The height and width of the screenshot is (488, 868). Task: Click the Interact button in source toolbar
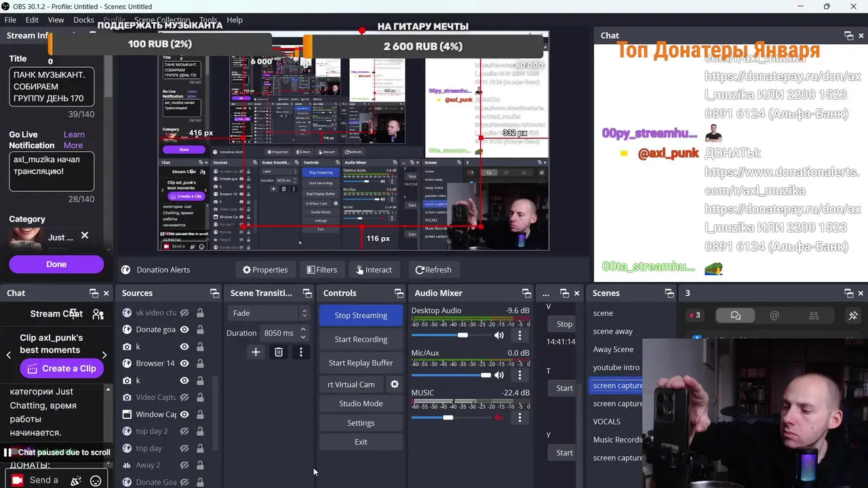coord(374,270)
